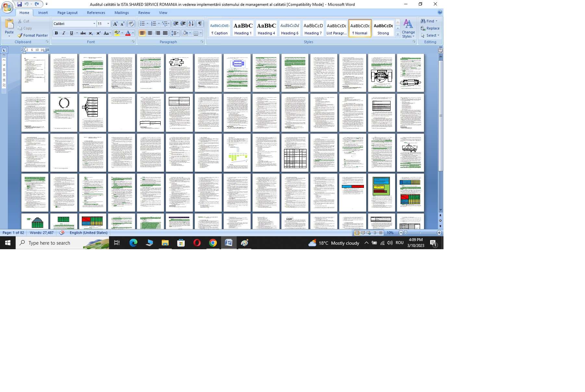This screenshot has width=585, height=392.
Task: Open Google Chrome from the taskbar
Action: [x=213, y=243]
